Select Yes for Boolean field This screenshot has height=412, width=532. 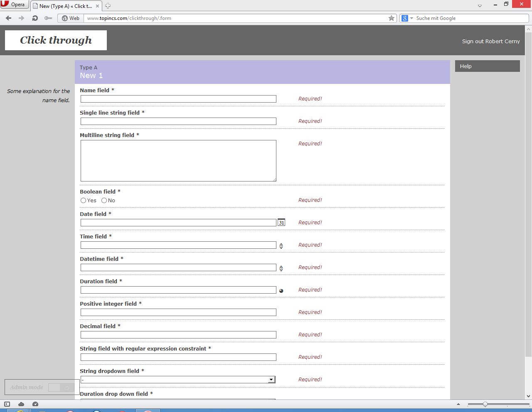point(84,201)
